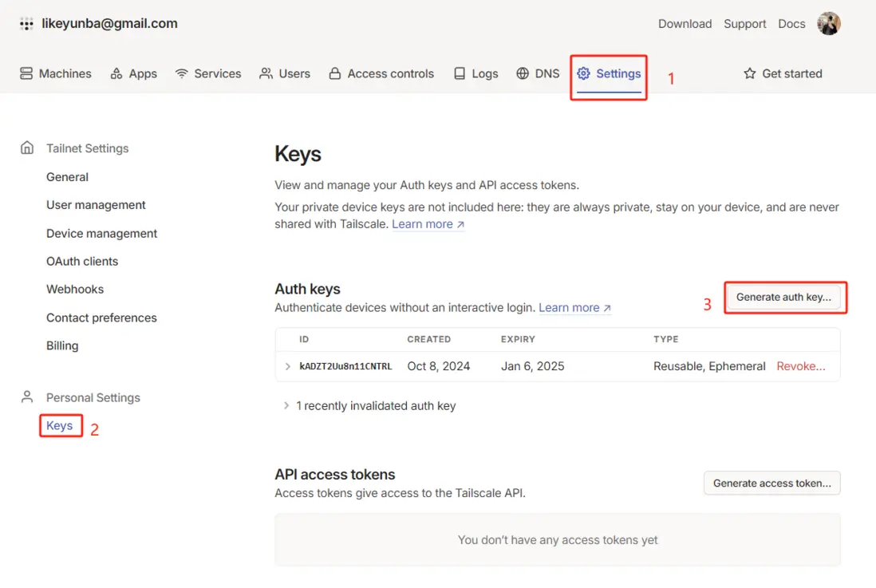This screenshot has height=588, width=876.
Task: Select Keys in Personal Settings
Action: coord(60,425)
